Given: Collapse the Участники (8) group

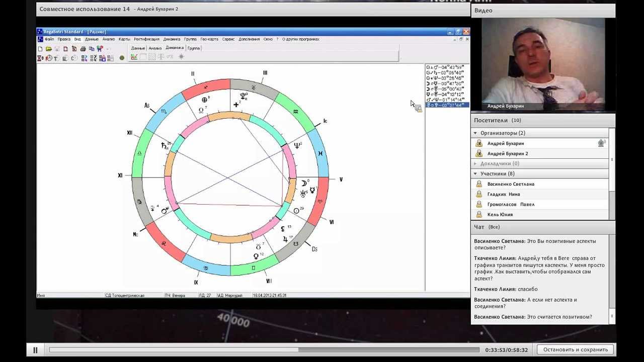Looking at the screenshot, I should tap(475, 173).
